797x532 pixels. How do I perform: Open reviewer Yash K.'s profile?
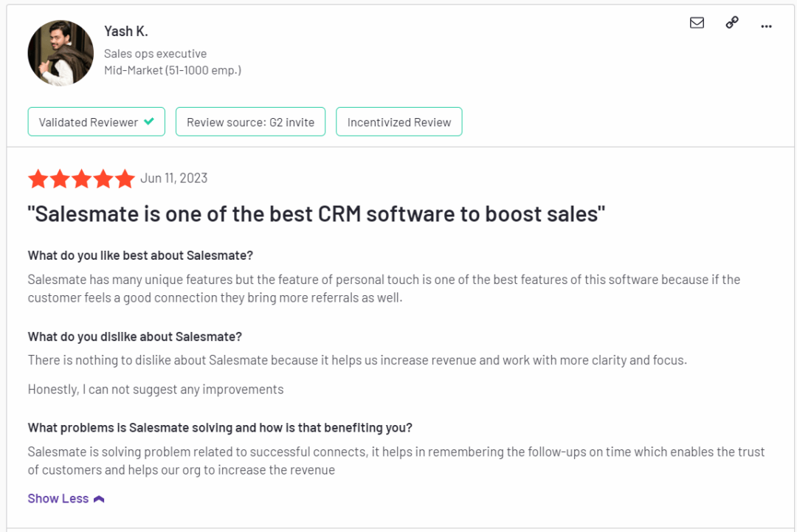click(125, 31)
